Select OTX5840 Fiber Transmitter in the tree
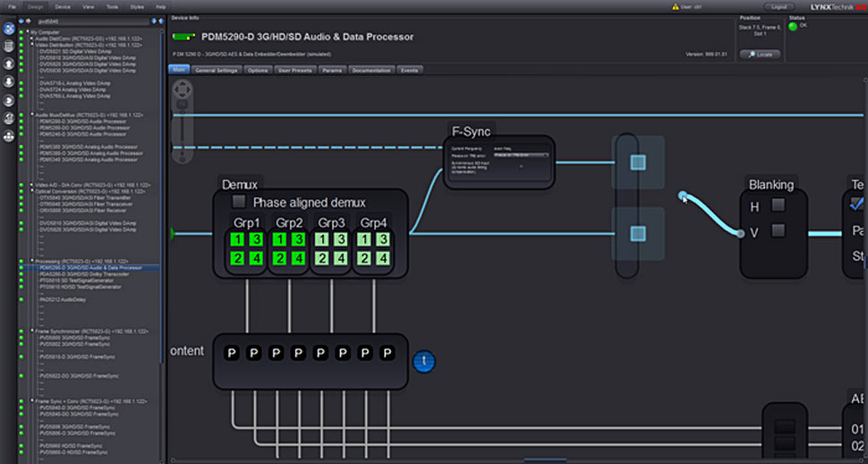This screenshot has width=868, height=464. coord(85,197)
